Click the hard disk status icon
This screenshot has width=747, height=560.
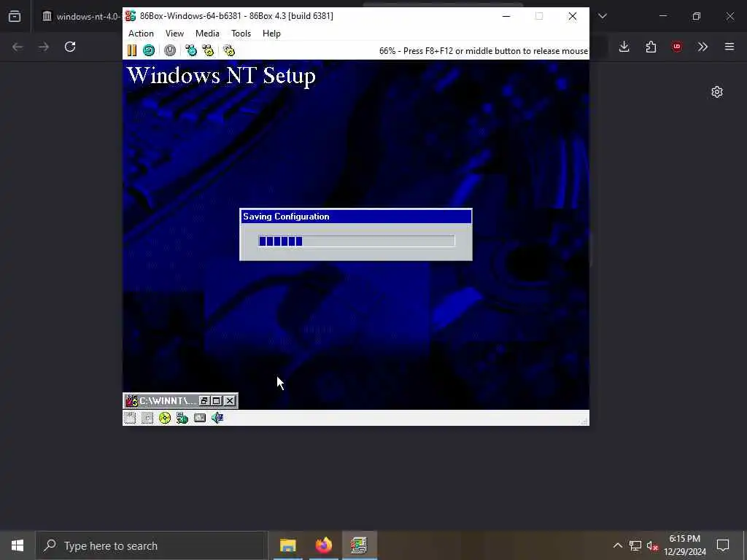[200, 418]
